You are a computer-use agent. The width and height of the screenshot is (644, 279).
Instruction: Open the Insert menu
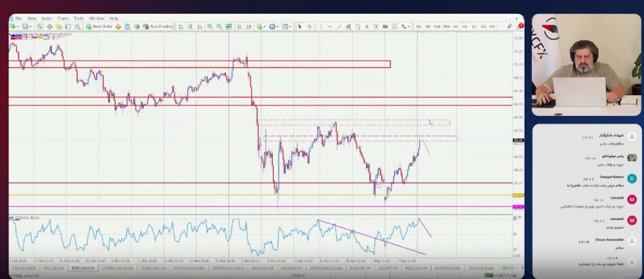point(46,19)
